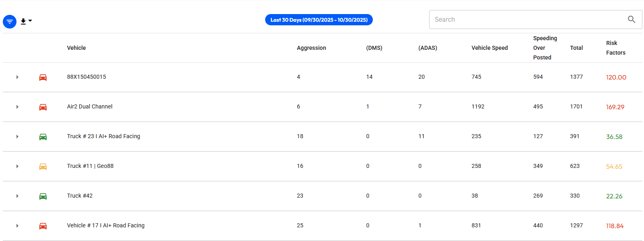Expand the Vehicle # 17 row

click(x=17, y=226)
